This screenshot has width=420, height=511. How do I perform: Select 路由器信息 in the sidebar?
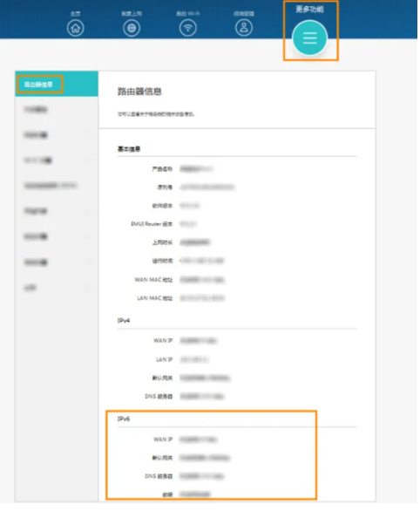click(x=38, y=85)
